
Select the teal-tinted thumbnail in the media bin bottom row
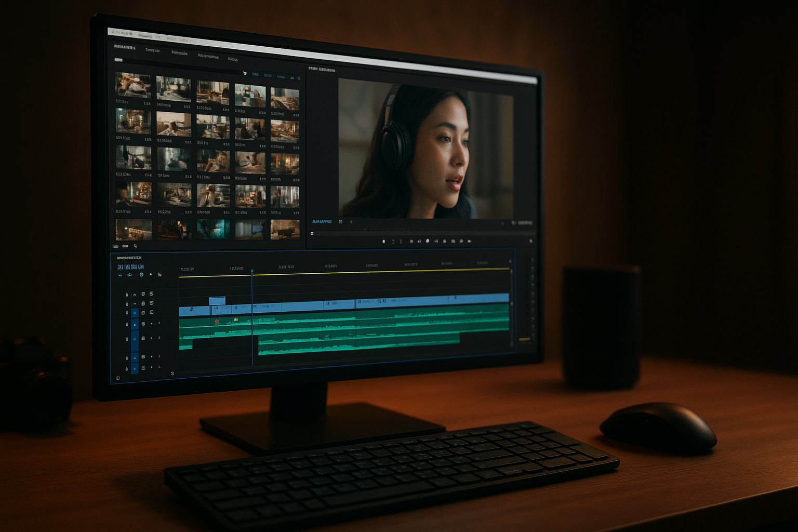point(213,229)
